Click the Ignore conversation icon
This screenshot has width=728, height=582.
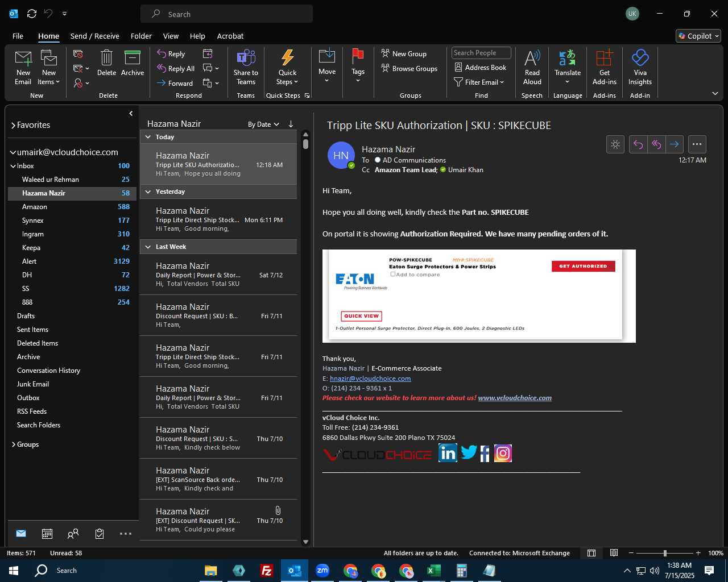pyautogui.click(x=78, y=54)
